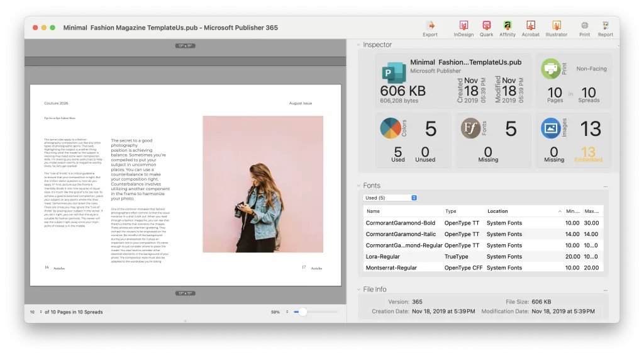Select the Lora-Regular font row
This screenshot has height=355, width=644.
tap(483, 256)
